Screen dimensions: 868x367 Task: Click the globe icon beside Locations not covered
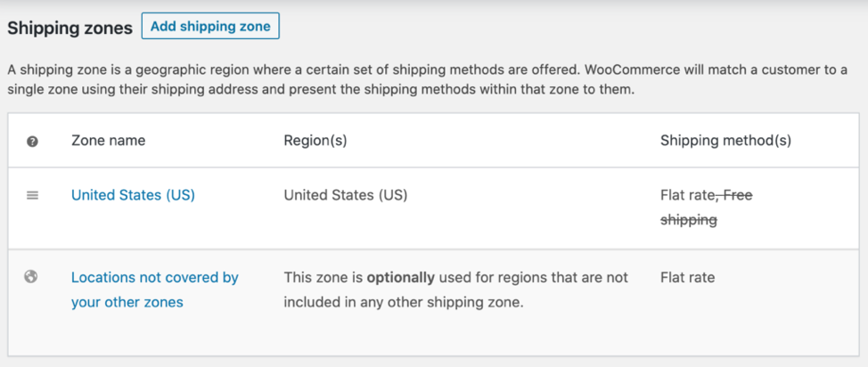click(x=31, y=276)
